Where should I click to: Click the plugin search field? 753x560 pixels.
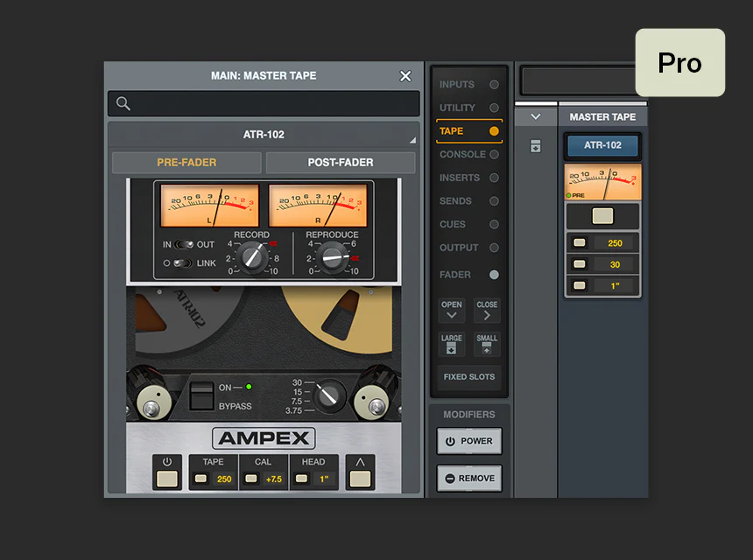(x=264, y=103)
